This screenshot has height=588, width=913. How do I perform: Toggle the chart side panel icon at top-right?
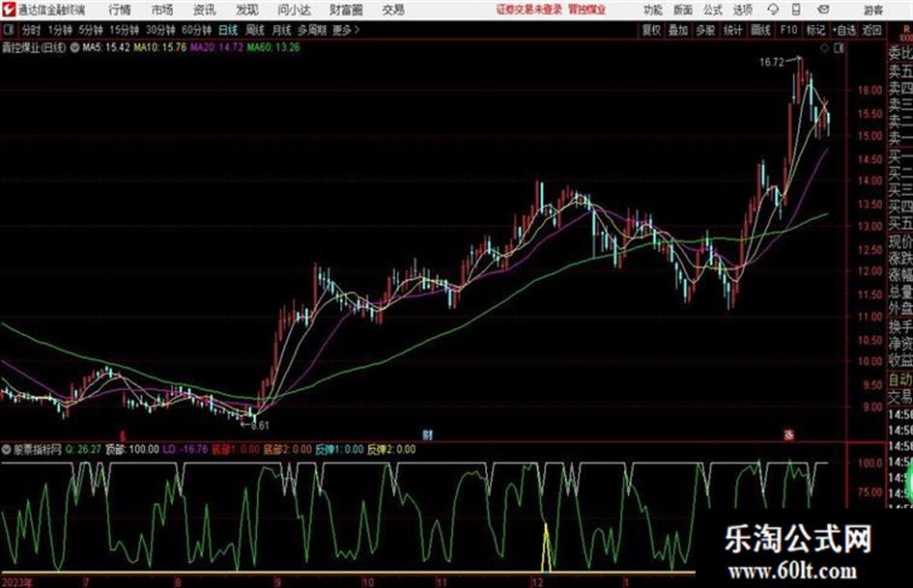click(839, 49)
